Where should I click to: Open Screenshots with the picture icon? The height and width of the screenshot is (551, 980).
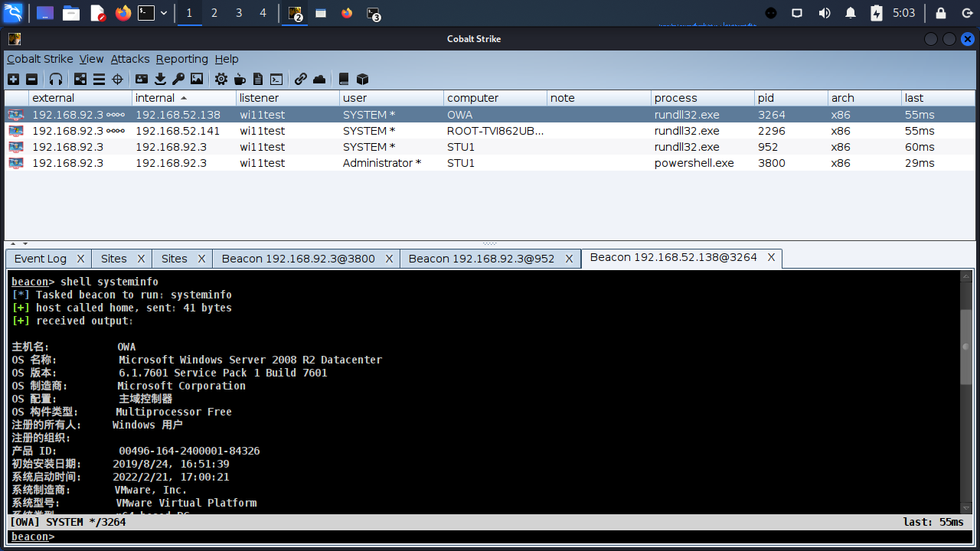(197, 79)
